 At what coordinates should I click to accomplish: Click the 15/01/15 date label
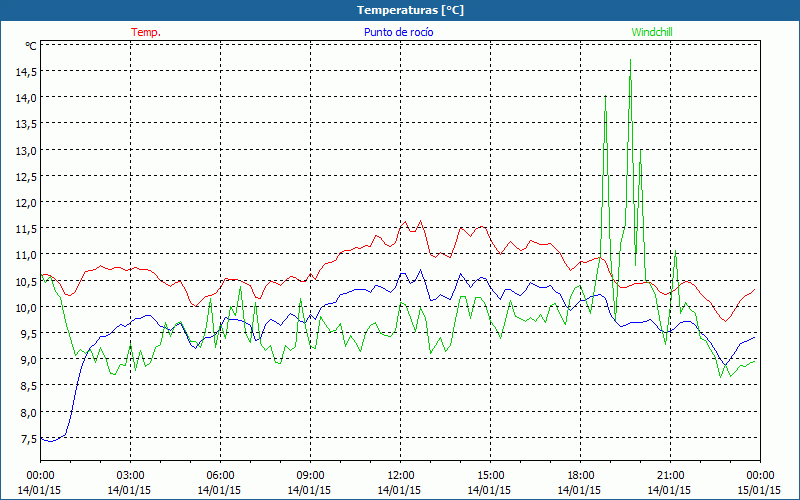click(x=759, y=490)
